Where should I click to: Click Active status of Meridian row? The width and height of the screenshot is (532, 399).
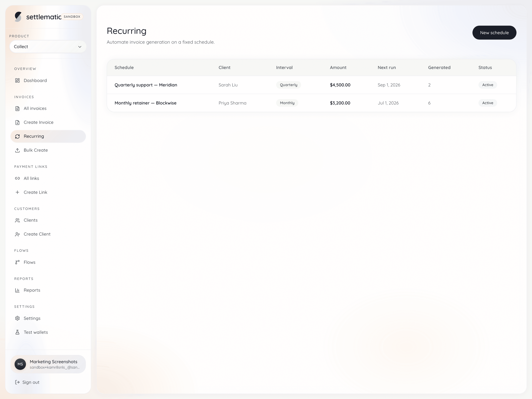[488, 85]
